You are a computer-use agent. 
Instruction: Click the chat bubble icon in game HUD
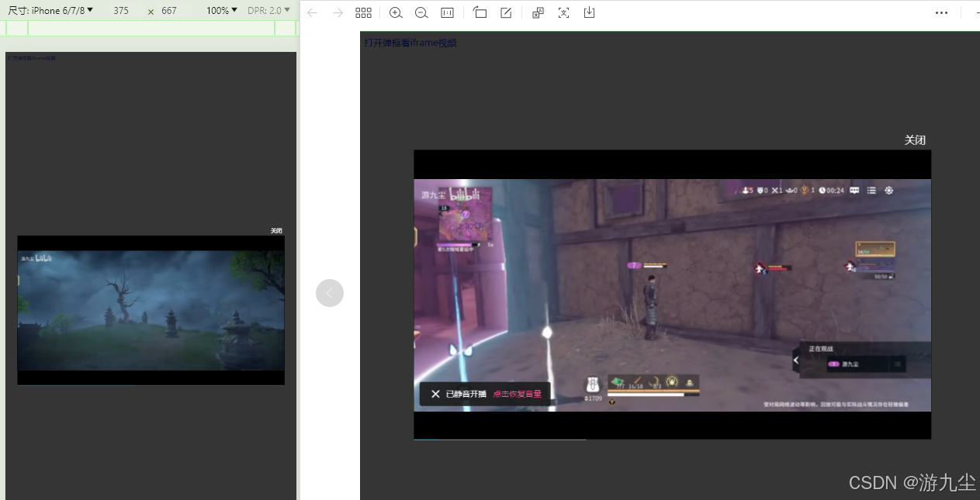point(854,190)
